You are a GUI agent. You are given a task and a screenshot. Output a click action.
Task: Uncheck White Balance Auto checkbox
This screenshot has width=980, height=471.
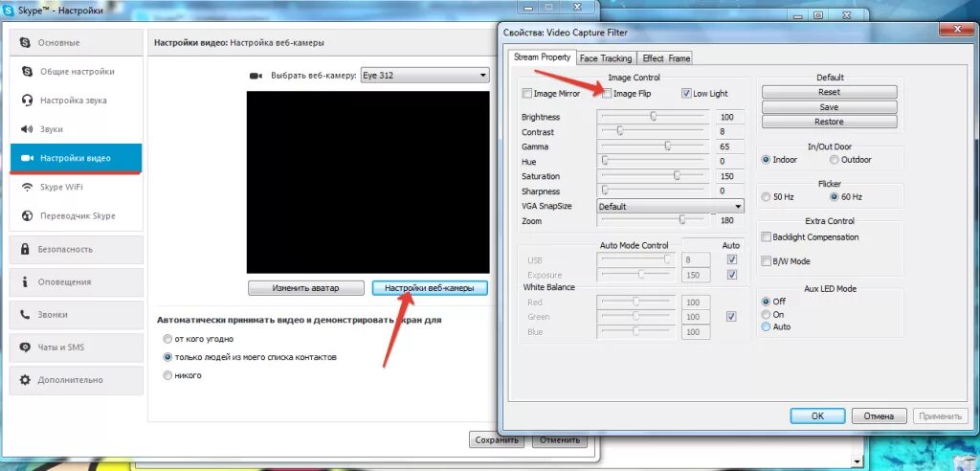[x=731, y=317]
